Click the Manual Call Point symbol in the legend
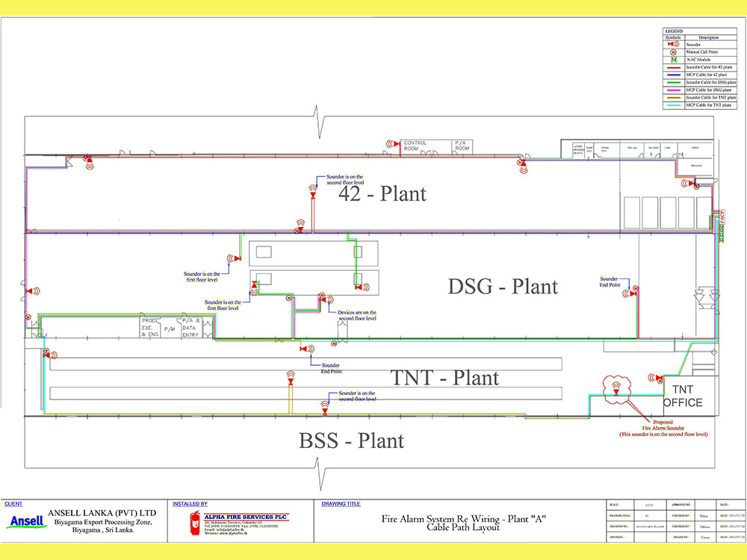Image resolution: width=747 pixels, height=560 pixels. point(675,52)
